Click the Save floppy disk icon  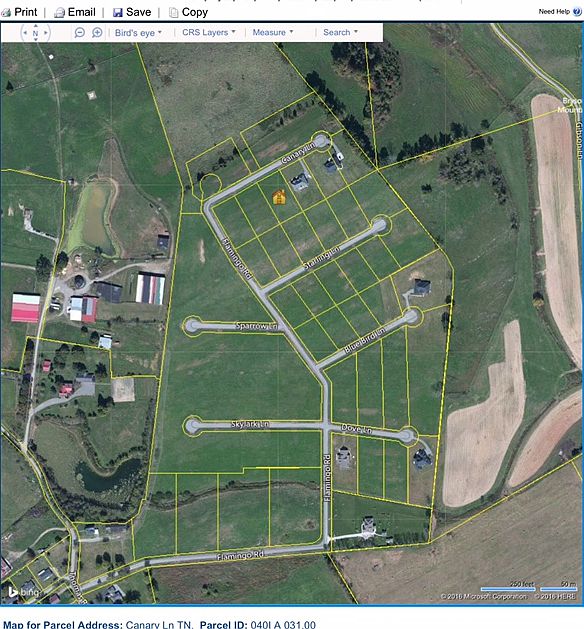118,13
